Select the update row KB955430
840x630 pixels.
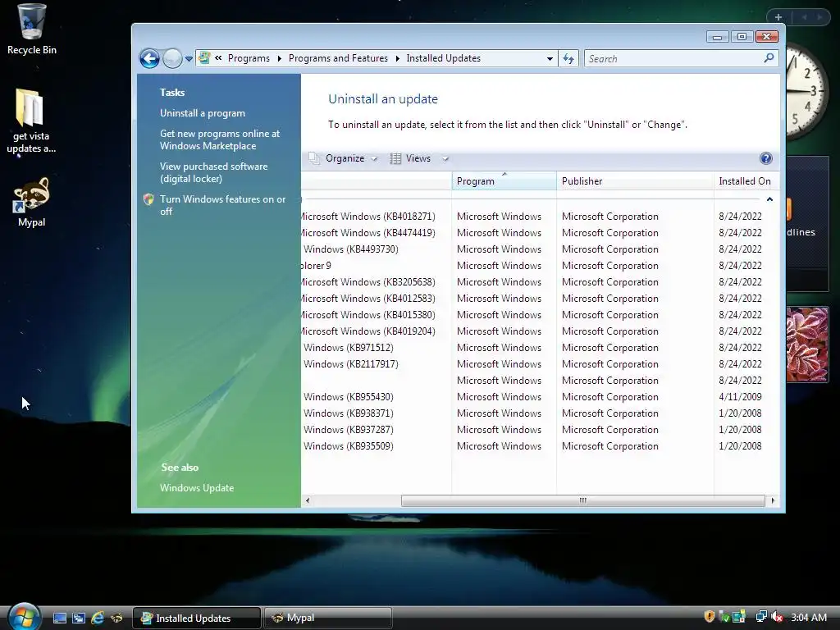539,397
